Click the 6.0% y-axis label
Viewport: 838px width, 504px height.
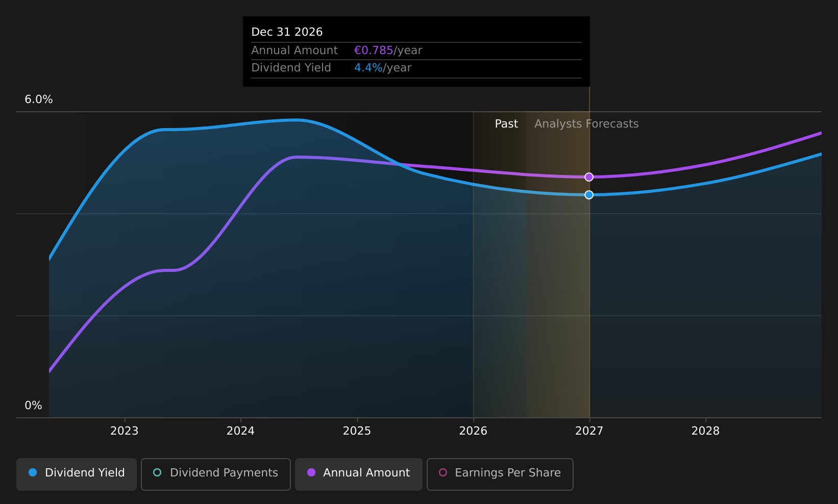(x=39, y=99)
